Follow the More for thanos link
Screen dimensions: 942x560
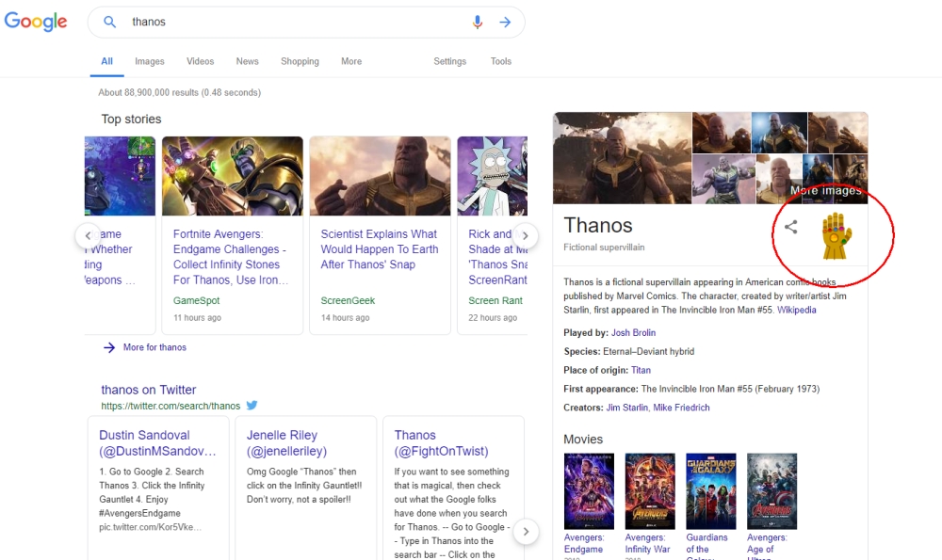154,347
